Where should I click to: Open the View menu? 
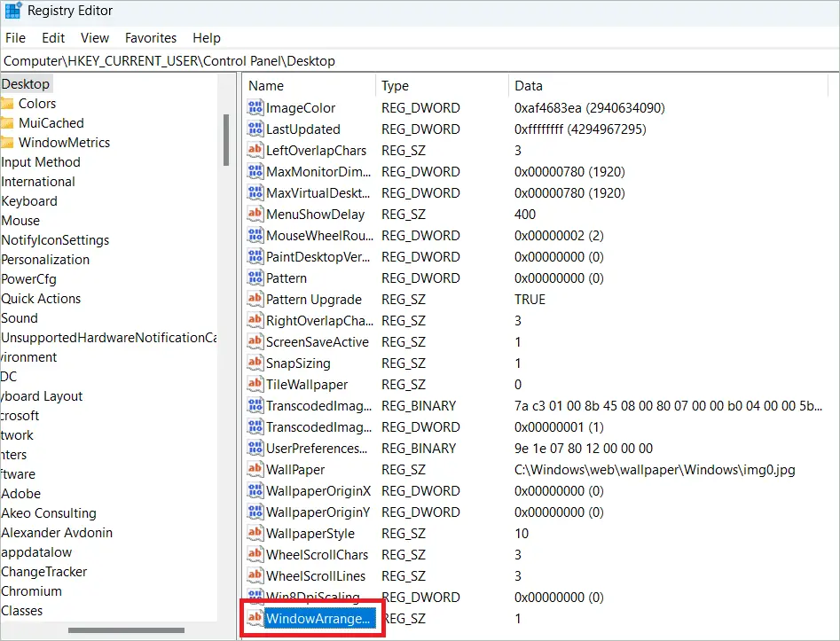[95, 38]
